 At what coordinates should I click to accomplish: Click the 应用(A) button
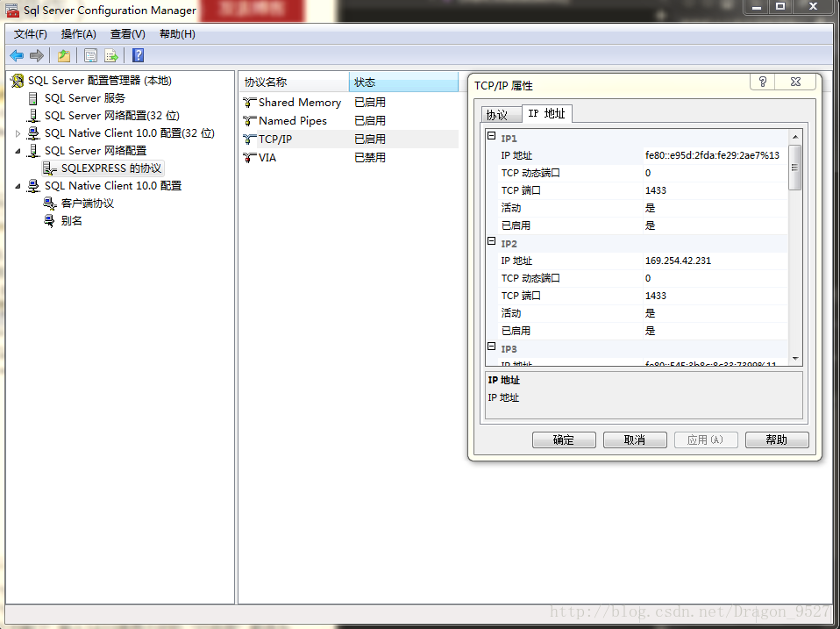[x=706, y=440]
